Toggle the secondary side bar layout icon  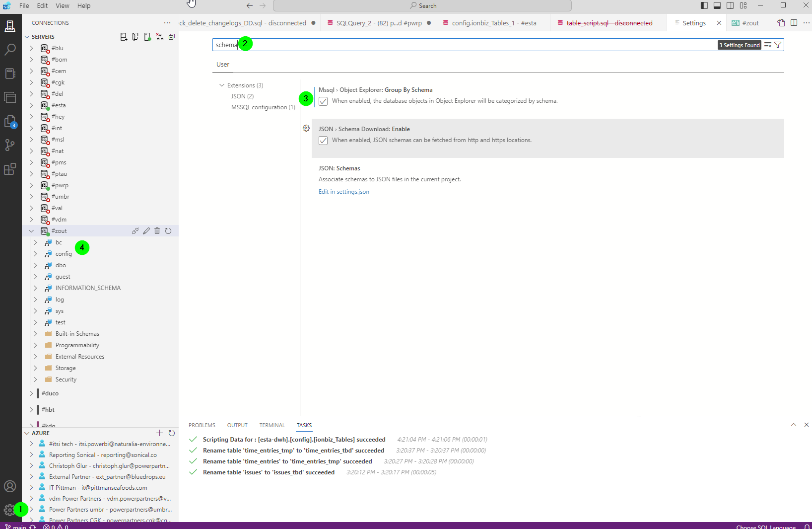pos(730,5)
